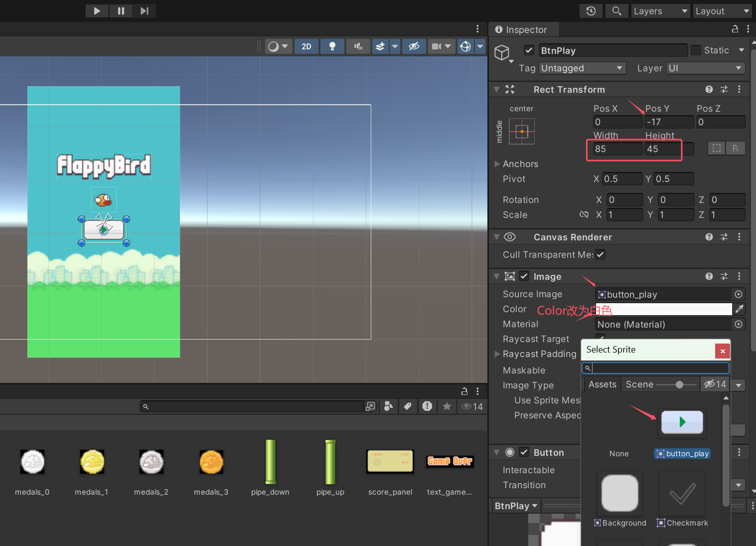This screenshot has height=546, width=756.
Task: Toggle scene lighting bulb icon
Action: tap(332, 46)
